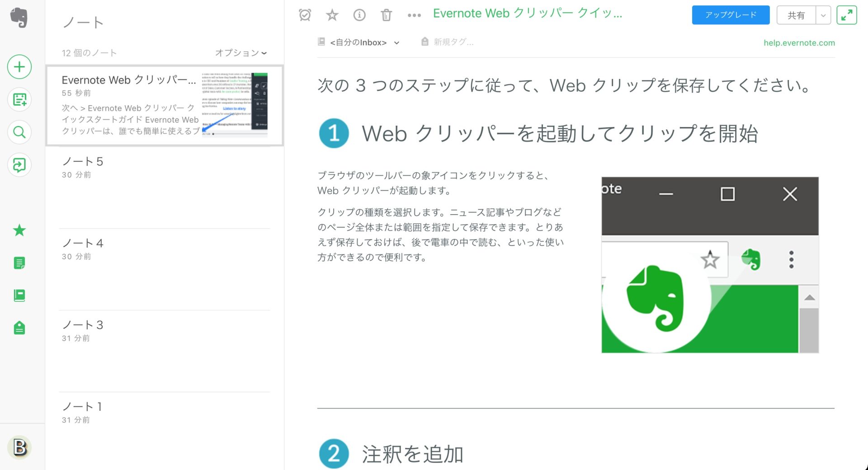Open ノート 3 in the notes list
868x470 pixels.
click(165, 351)
